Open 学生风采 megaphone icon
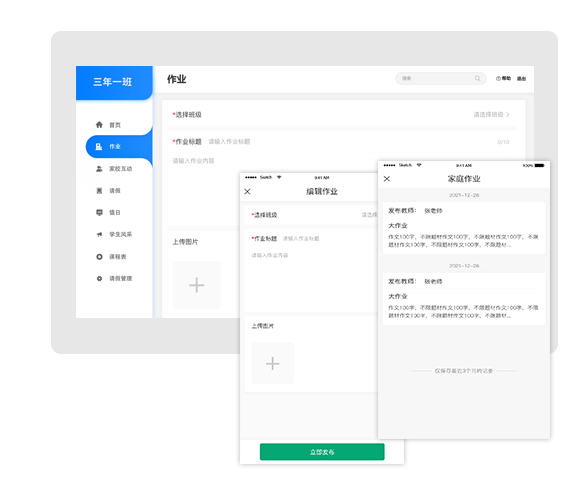 pyautogui.click(x=99, y=234)
